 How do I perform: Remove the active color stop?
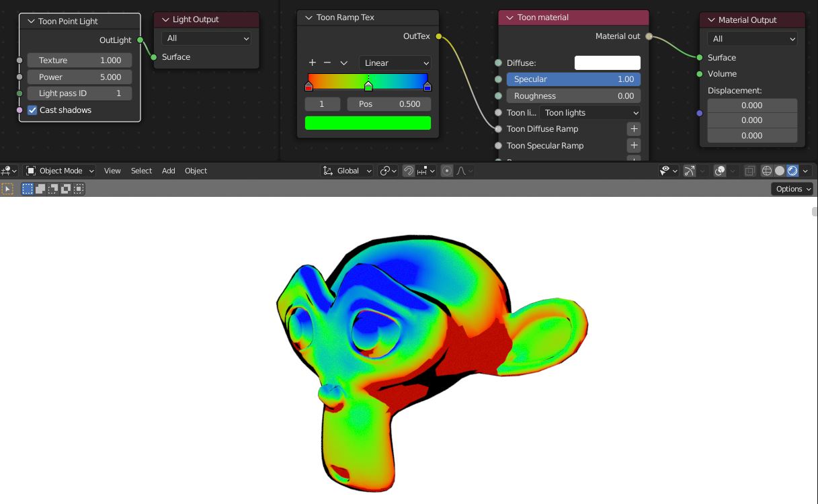(x=327, y=62)
